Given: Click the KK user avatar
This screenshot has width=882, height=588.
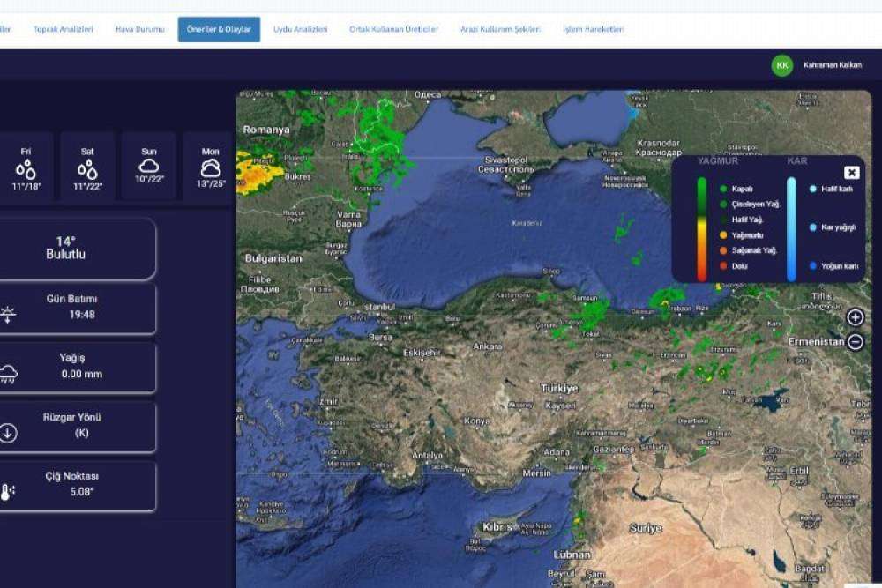Looking at the screenshot, I should coord(781,65).
